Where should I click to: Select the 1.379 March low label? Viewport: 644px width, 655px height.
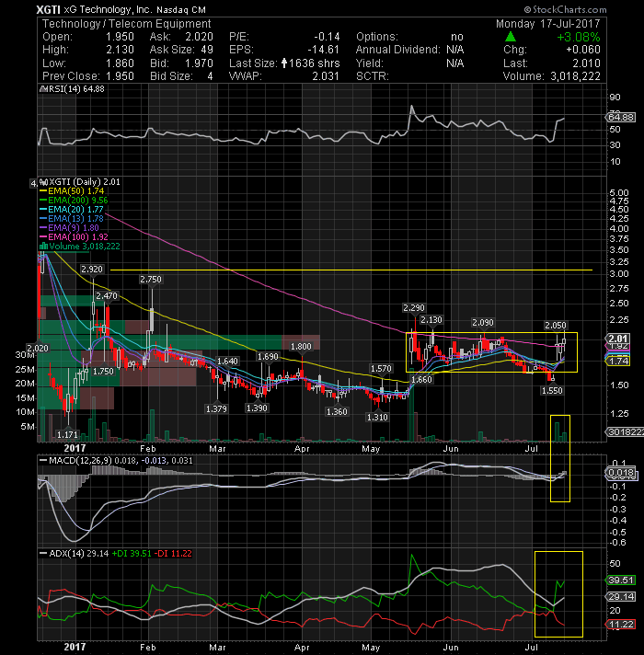[x=216, y=409]
